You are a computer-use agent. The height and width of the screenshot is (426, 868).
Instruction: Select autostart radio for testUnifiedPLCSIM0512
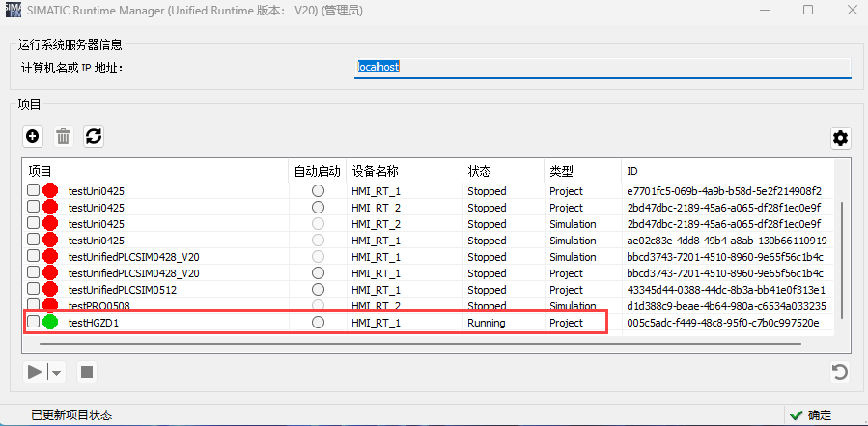318,290
